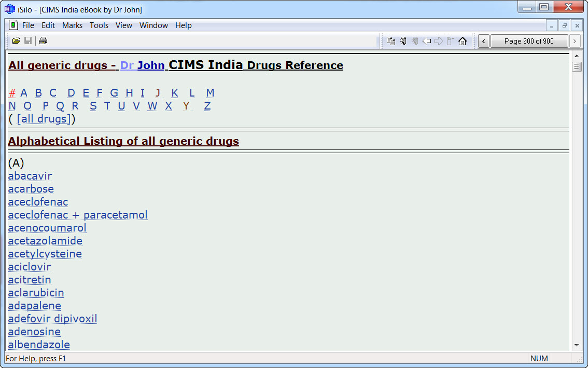Jump to letter S index link
Screen dimensions: 588x368
pos(93,106)
